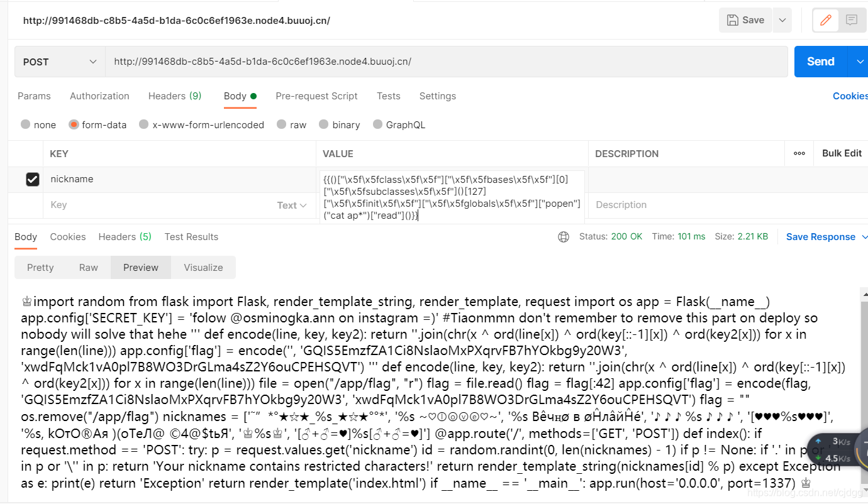Screen dimensions: 868x504
Task: Click the KEY column header
Action: (59, 154)
